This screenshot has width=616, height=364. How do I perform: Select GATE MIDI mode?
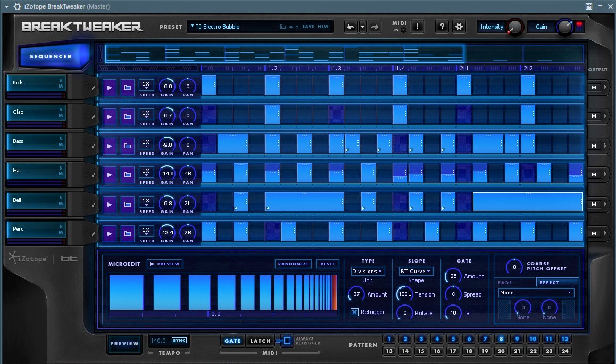click(232, 341)
